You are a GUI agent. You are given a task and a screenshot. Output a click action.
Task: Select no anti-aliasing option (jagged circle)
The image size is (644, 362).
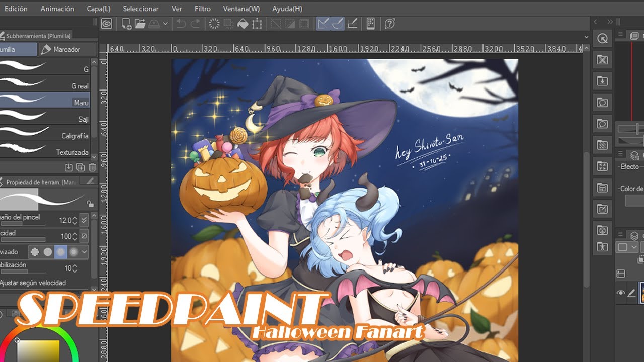click(x=35, y=252)
